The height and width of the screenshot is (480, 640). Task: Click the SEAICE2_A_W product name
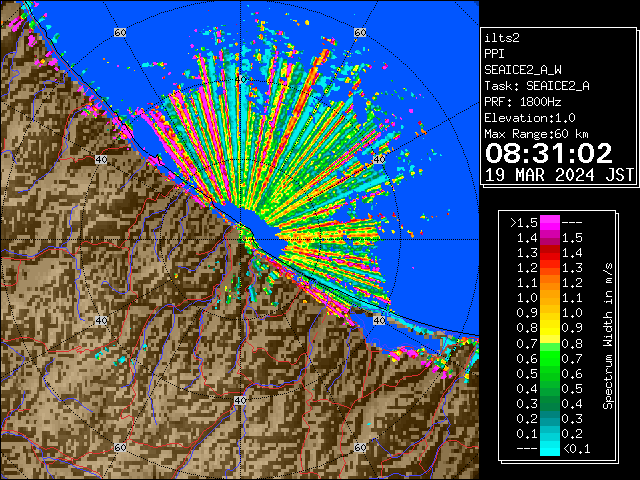coord(523,70)
